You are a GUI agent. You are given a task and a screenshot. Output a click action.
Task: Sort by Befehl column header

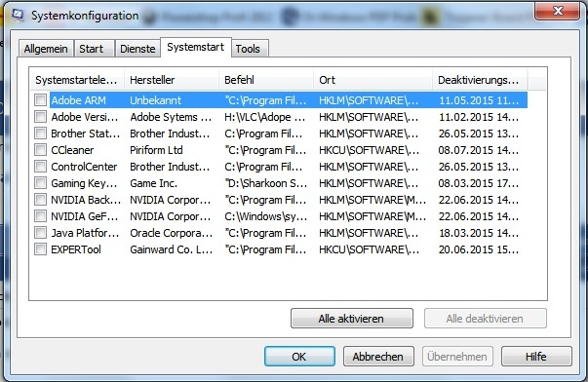coord(266,80)
